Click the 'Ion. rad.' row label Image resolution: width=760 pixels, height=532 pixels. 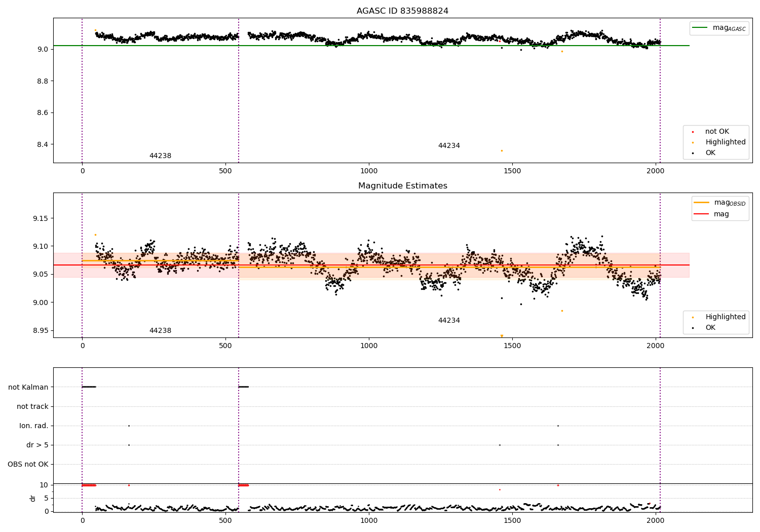point(34,426)
